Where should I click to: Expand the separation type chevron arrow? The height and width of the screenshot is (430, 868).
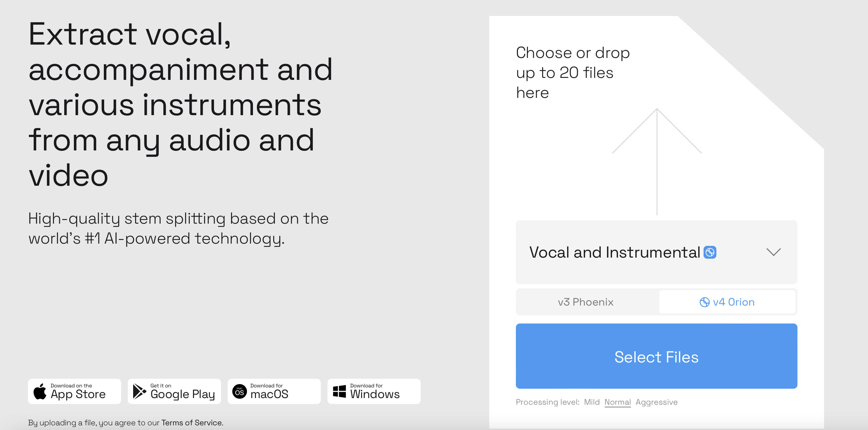pyautogui.click(x=774, y=252)
